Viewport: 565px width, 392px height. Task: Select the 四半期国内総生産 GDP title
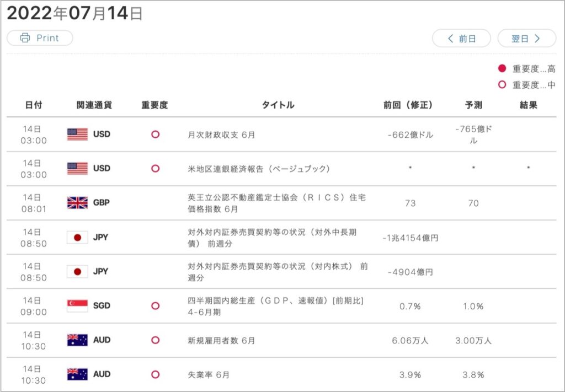point(276,306)
